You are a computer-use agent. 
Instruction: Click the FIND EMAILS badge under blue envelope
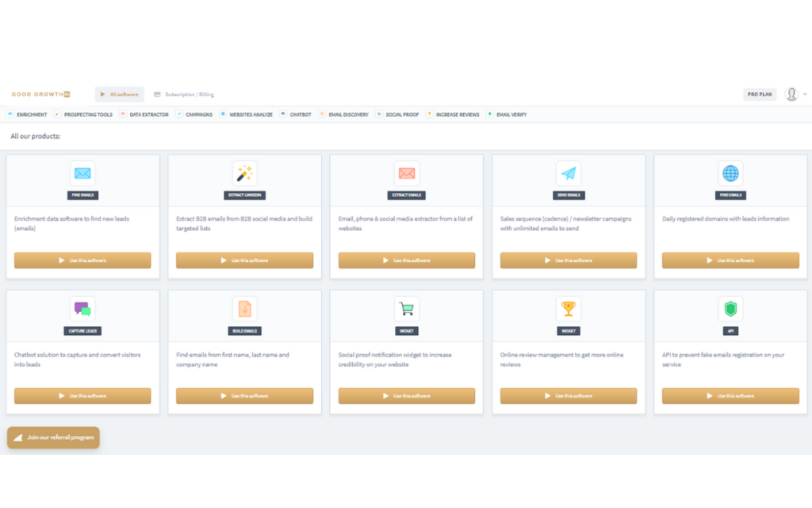pyautogui.click(x=82, y=195)
